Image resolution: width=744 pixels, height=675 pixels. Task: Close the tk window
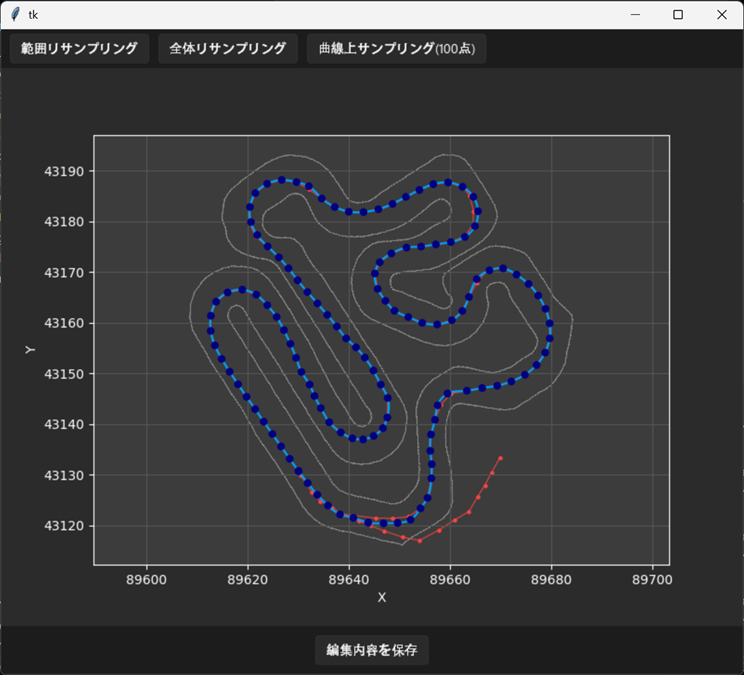[x=722, y=15]
